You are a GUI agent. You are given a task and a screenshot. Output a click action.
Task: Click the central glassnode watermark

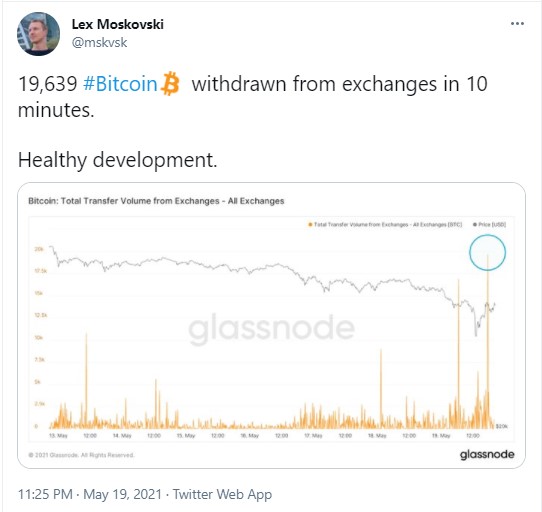tap(271, 328)
